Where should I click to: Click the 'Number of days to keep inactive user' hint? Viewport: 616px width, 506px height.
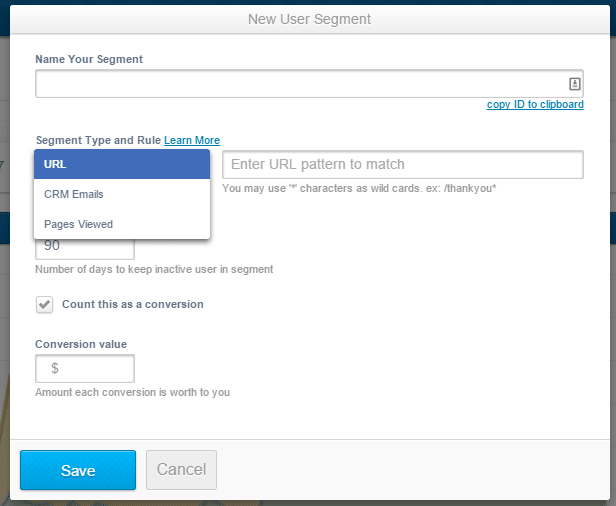tap(154, 270)
